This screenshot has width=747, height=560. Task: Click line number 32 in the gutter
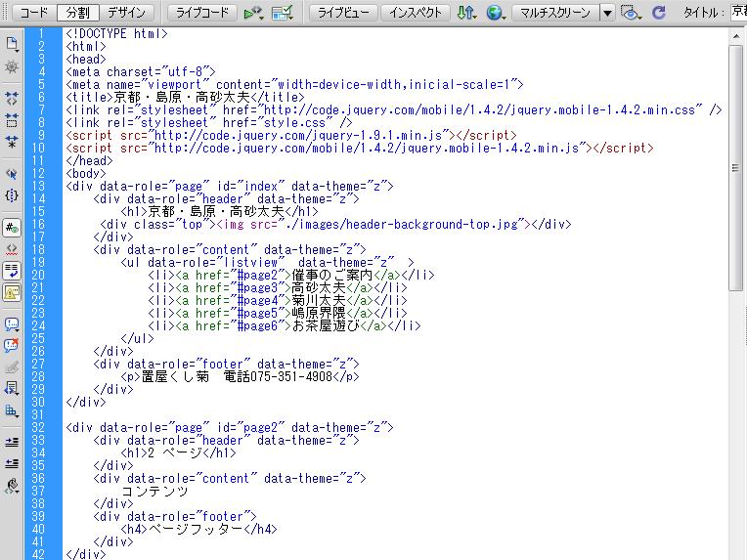[38, 427]
